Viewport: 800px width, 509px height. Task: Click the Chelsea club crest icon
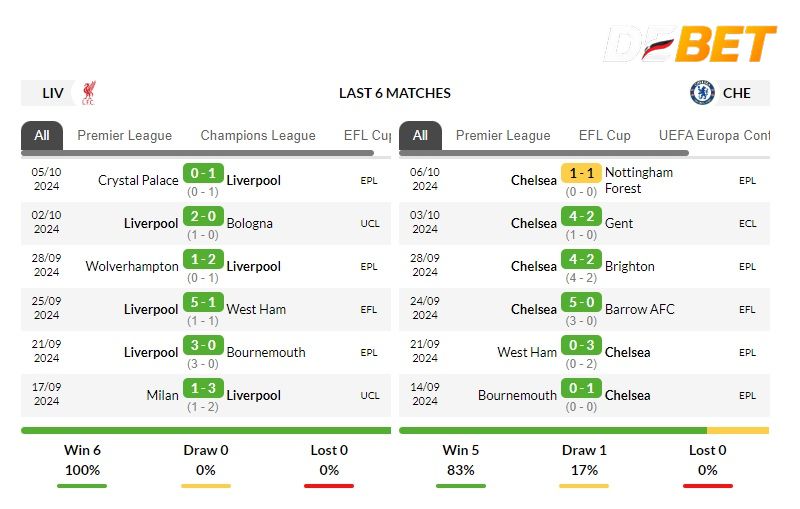pos(702,93)
